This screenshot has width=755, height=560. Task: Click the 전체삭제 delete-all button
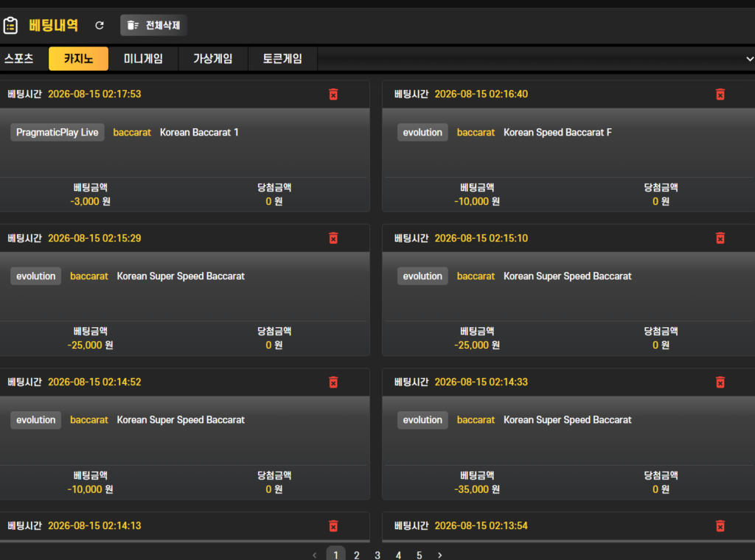(153, 26)
